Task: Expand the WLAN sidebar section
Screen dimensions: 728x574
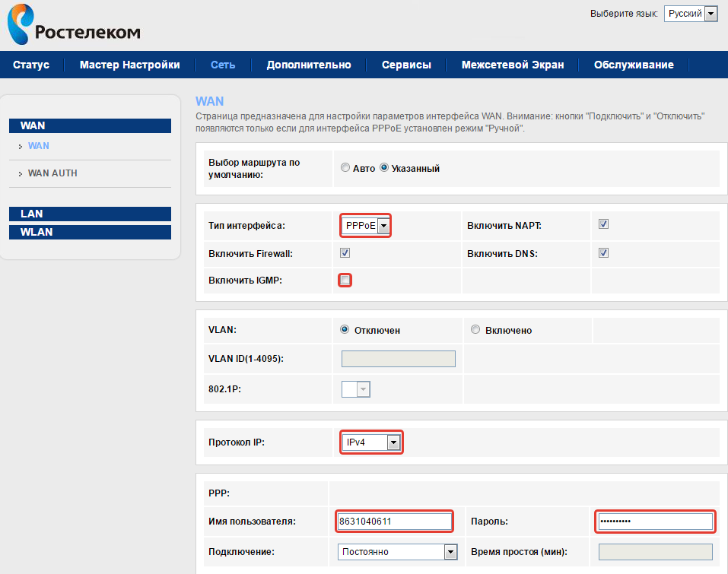Action: tap(89, 232)
